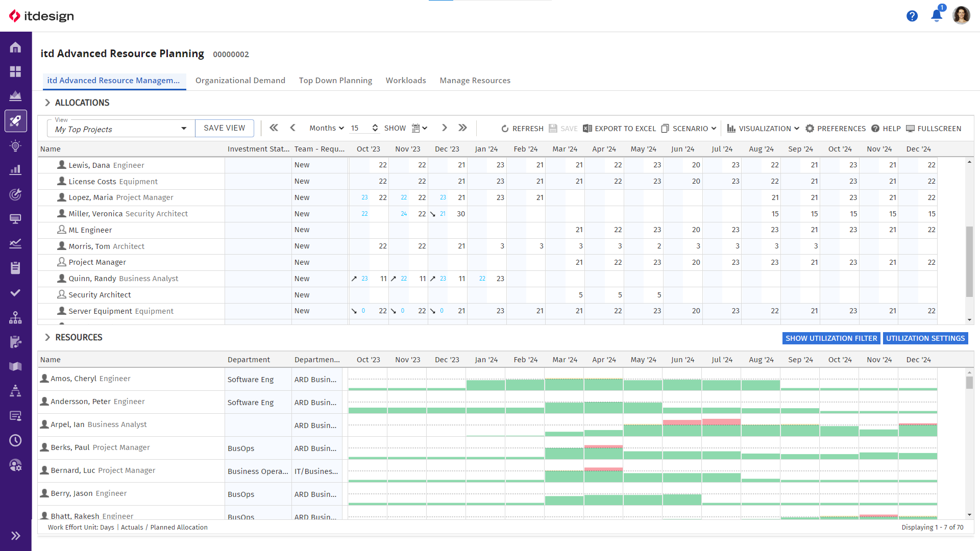The image size is (980, 551).
Task: Open the help question mark icon
Action: pos(912,16)
